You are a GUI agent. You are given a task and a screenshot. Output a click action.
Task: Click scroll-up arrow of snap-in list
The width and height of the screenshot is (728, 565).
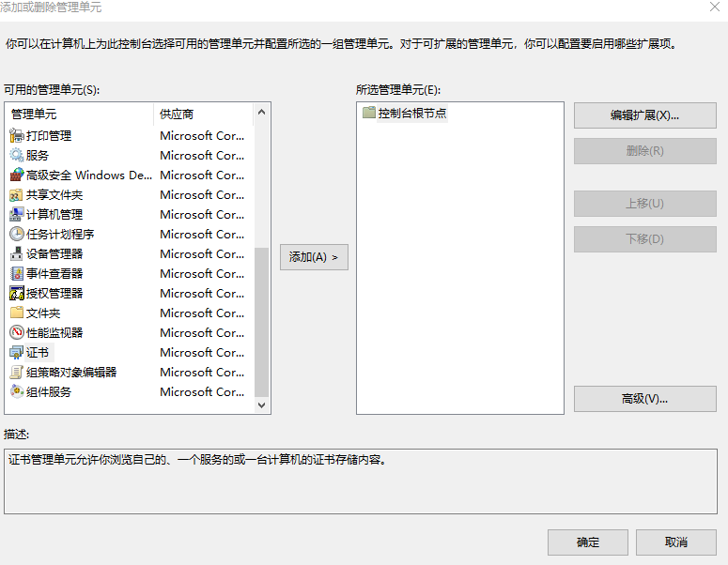(261, 112)
